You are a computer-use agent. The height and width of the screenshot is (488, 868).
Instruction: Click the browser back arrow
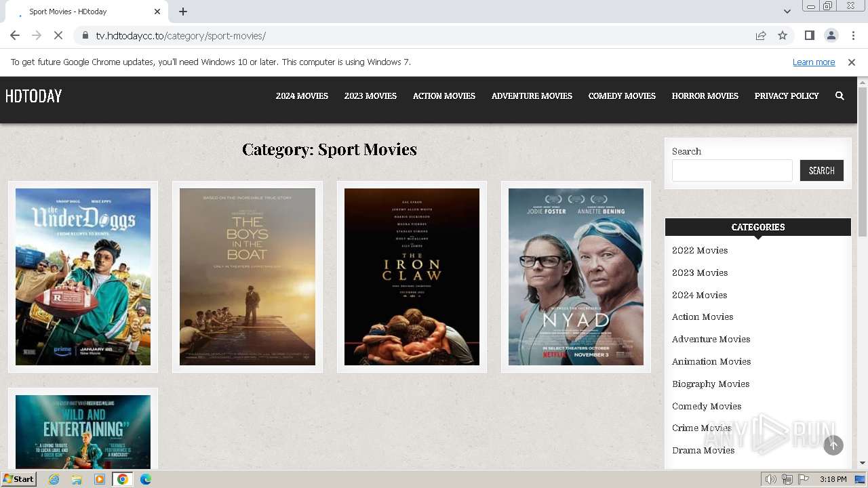(x=15, y=35)
